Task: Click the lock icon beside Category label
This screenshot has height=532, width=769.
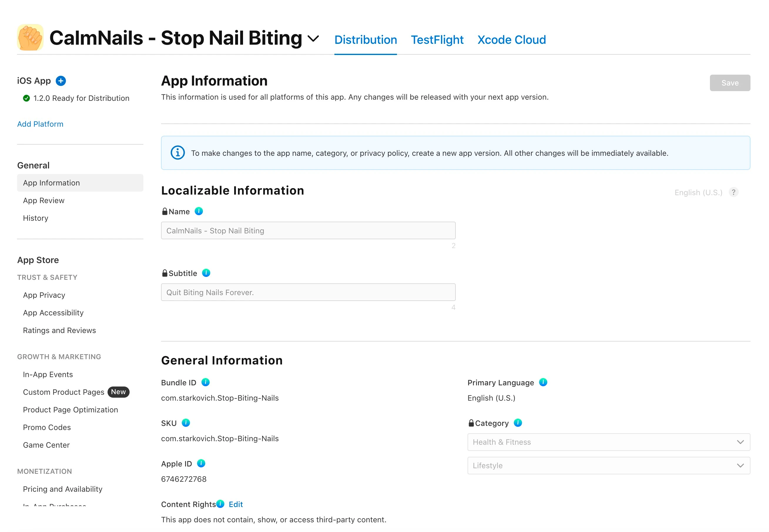Action: (x=471, y=423)
